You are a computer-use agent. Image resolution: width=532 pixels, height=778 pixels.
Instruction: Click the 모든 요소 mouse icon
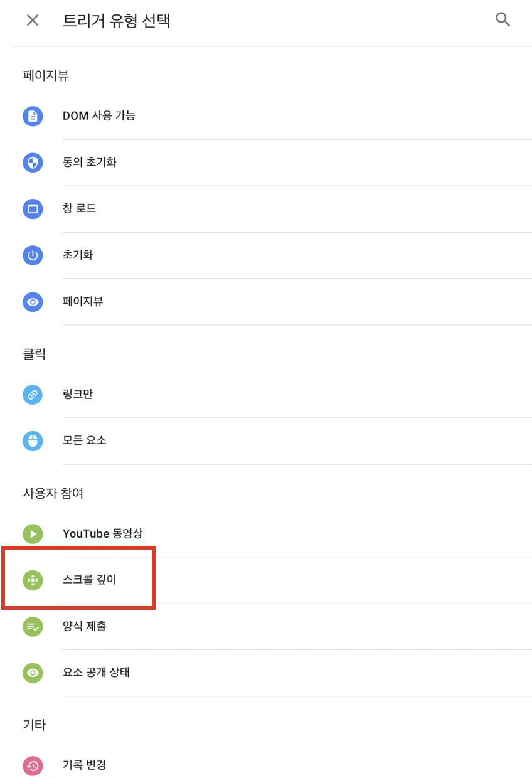33,441
